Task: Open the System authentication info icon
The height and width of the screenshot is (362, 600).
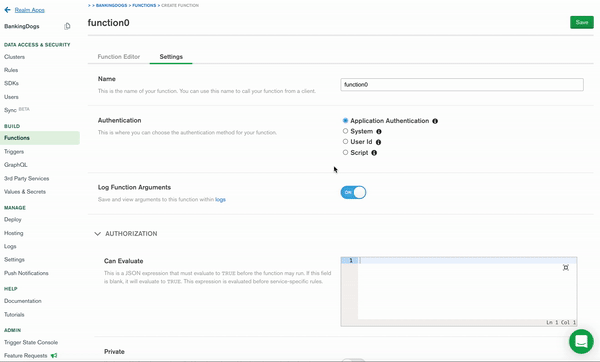Action: pyautogui.click(x=379, y=132)
